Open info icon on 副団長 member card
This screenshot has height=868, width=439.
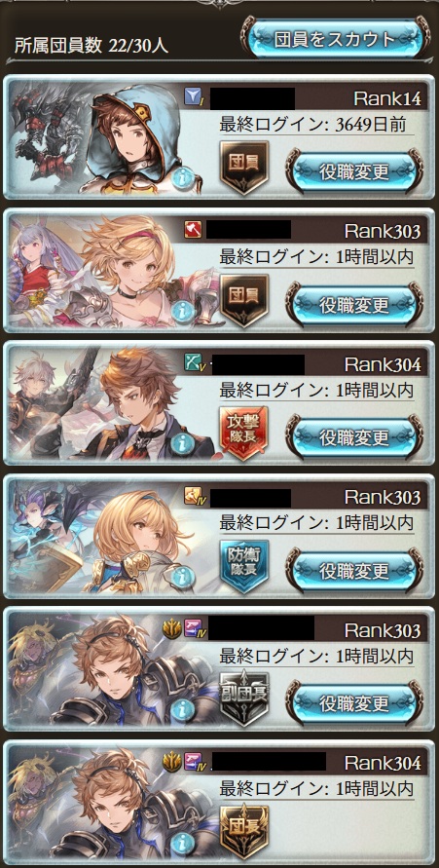pyautogui.click(x=182, y=709)
